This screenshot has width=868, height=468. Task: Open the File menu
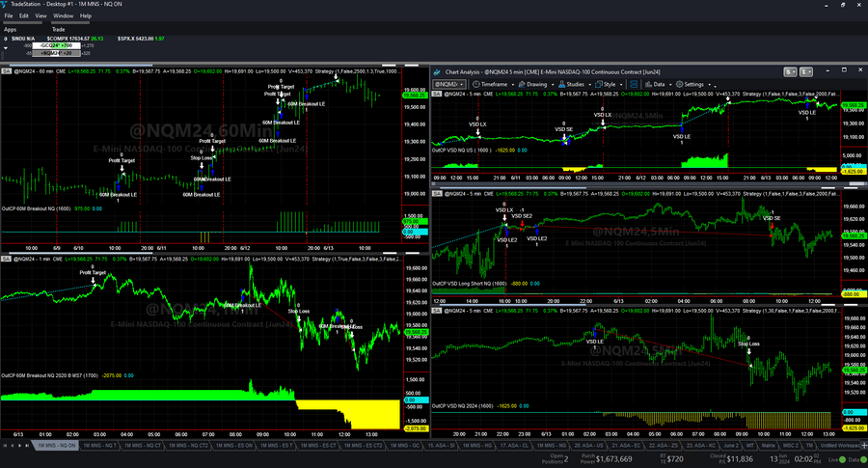pos(9,16)
